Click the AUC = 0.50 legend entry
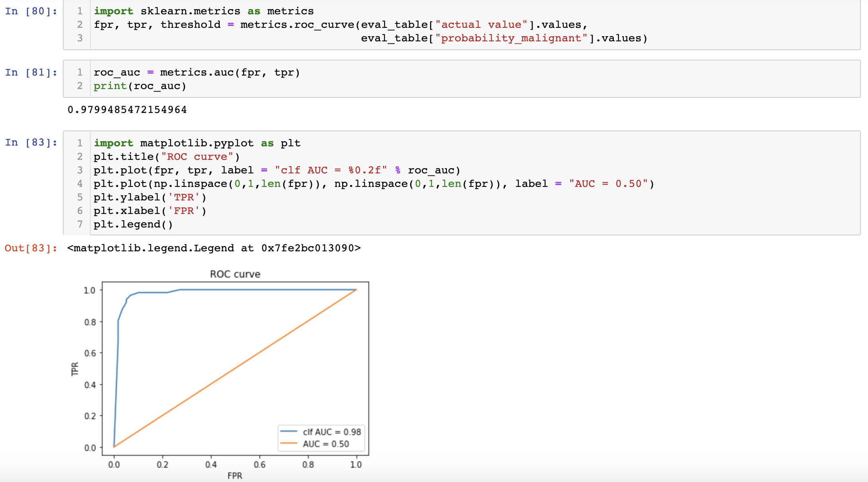 click(x=315, y=443)
